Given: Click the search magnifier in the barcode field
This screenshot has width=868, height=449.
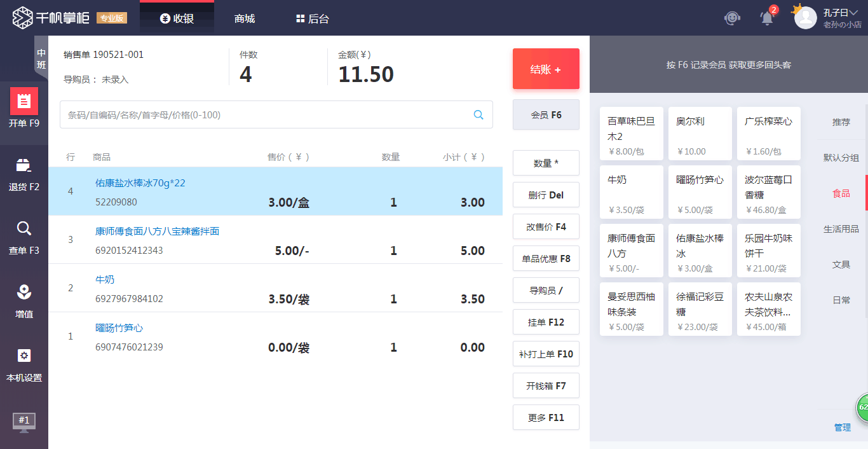Looking at the screenshot, I should point(478,115).
